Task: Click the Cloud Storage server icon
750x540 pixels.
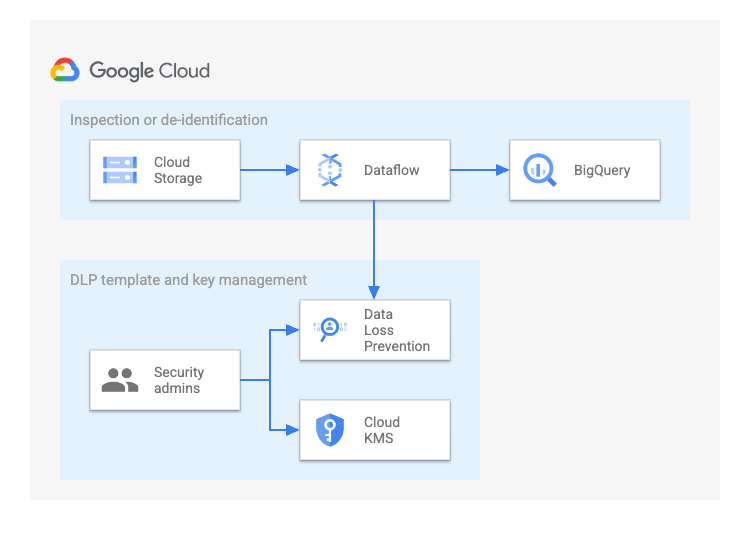Action: pyautogui.click(x=120, y=170)
